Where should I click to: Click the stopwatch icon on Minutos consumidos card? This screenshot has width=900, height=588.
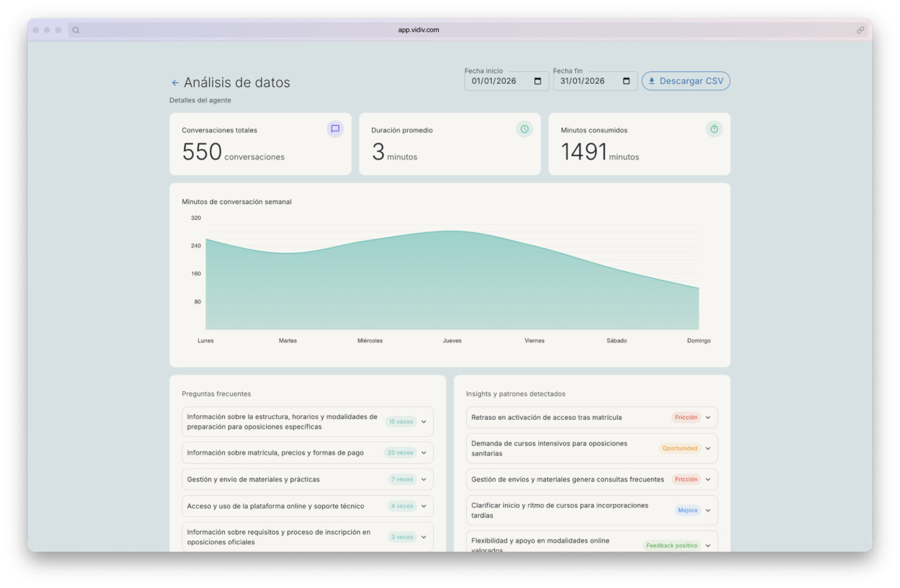tap(714, 129)
